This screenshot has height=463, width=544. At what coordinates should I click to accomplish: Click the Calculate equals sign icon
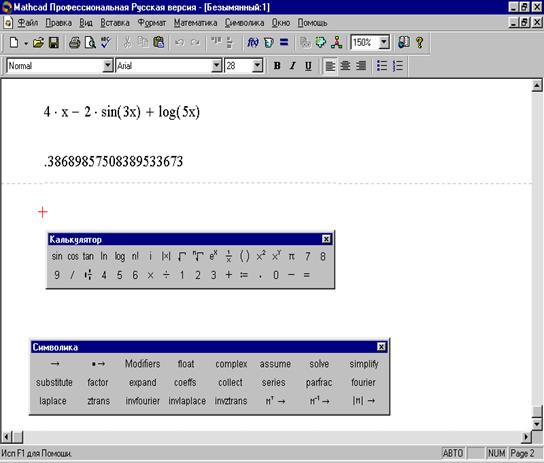click(x=284, y=43)
